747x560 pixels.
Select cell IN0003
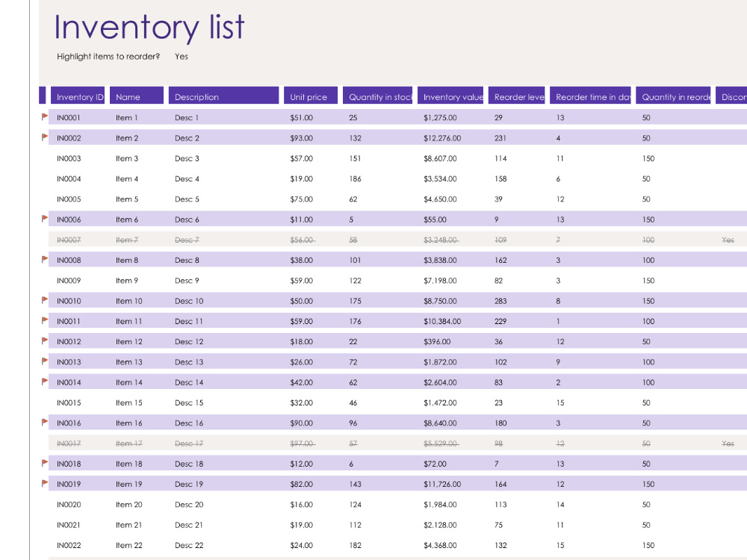[x=69, y=158]
